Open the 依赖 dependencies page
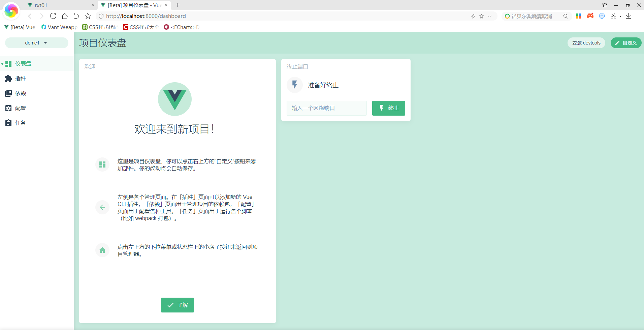This screenshot has width=644, height=330. 20,93
